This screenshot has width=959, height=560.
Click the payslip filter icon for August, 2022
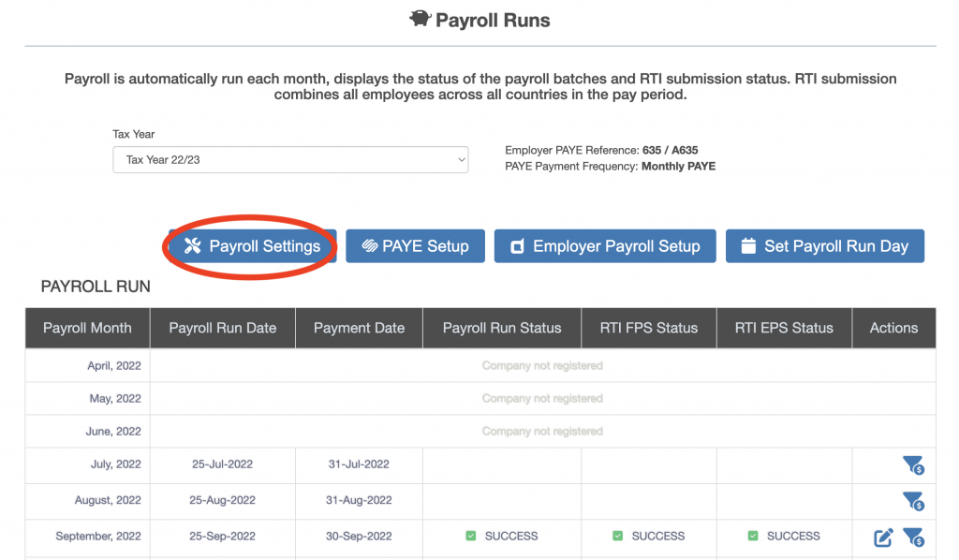pyautogui.click(x=912, y=501)
